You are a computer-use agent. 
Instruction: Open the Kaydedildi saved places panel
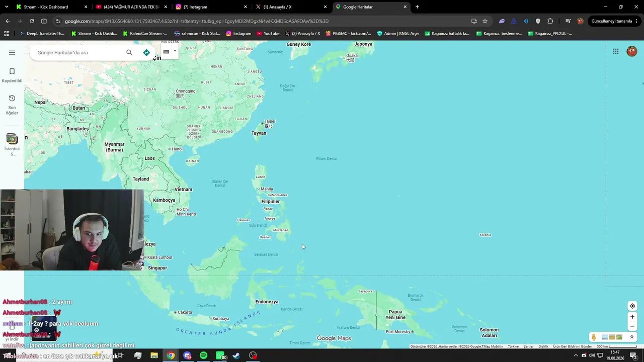tap(12, 75)
